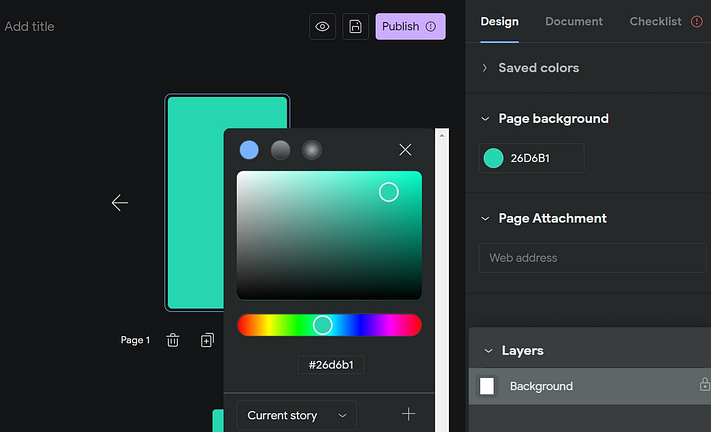Screen dimensions: 711x432
Task: Click the hue slider handle
Action: [x=322, y=325]
